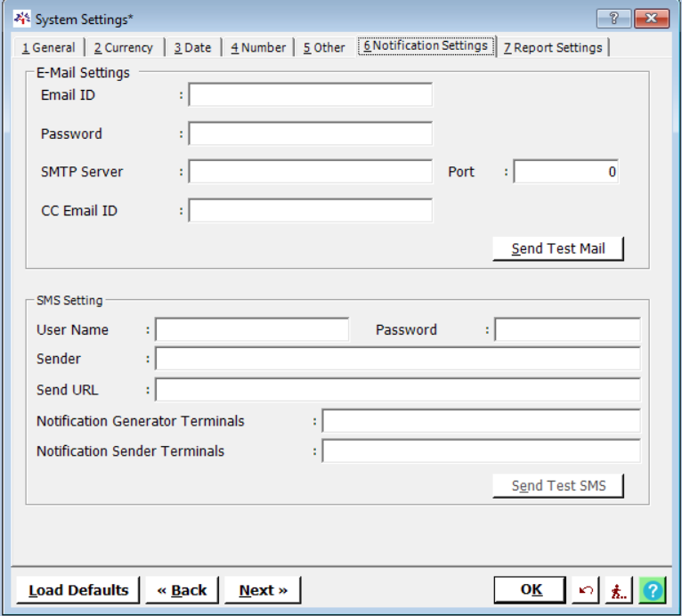Open the Currency tab
This screenshot has height=616, width=682.
(x=124, y=48)
